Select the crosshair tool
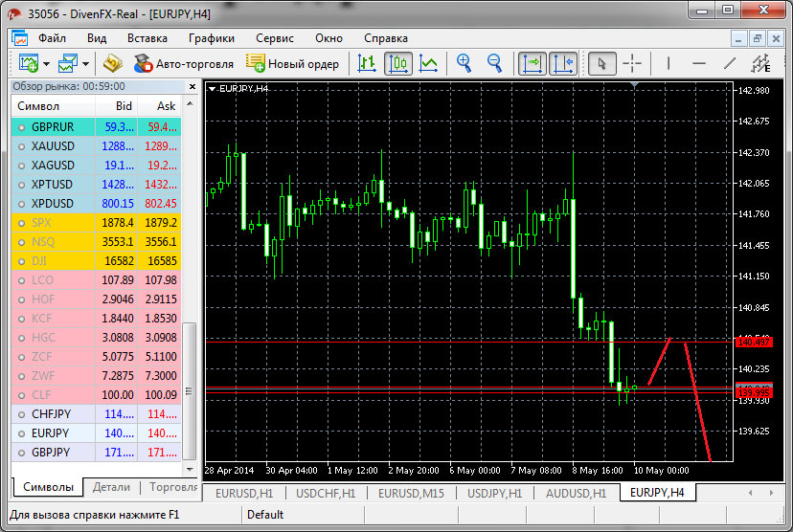Image resolution: width=793 pixels, height=532 pixels. [x=632, y=64]
